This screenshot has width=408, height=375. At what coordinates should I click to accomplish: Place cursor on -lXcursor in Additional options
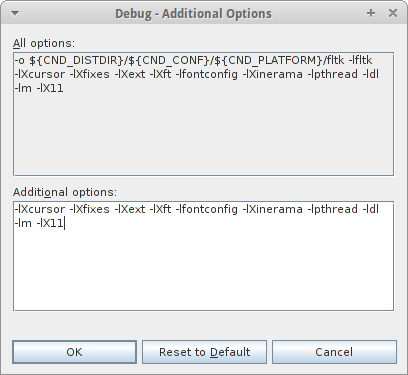tap(40, 209)
